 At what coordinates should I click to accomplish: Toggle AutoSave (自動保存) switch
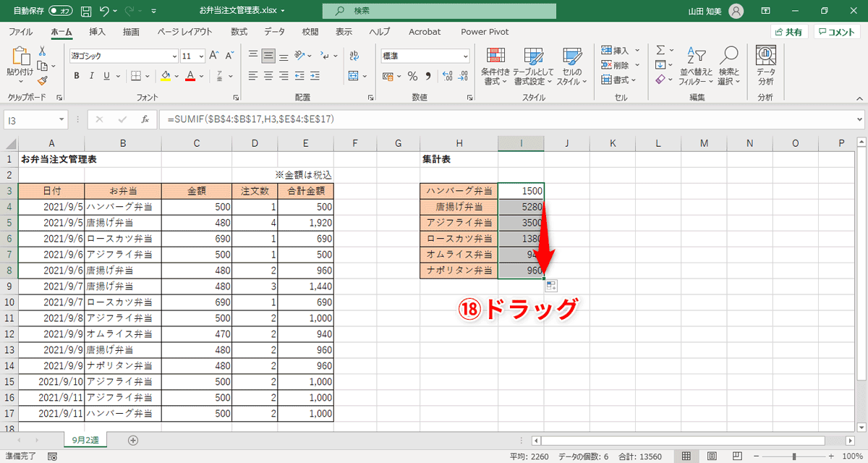click(x=62, y=12)
